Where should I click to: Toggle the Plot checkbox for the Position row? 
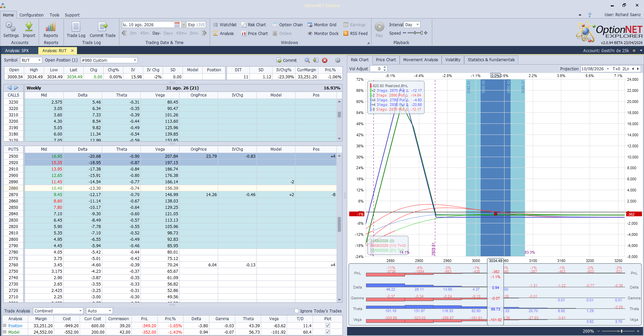(328, 325)
